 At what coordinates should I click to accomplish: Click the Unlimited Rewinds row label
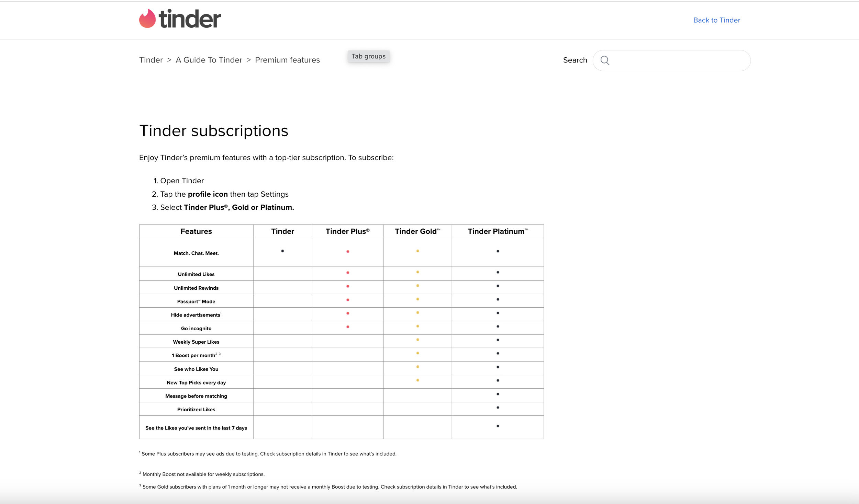coord(196,288)
